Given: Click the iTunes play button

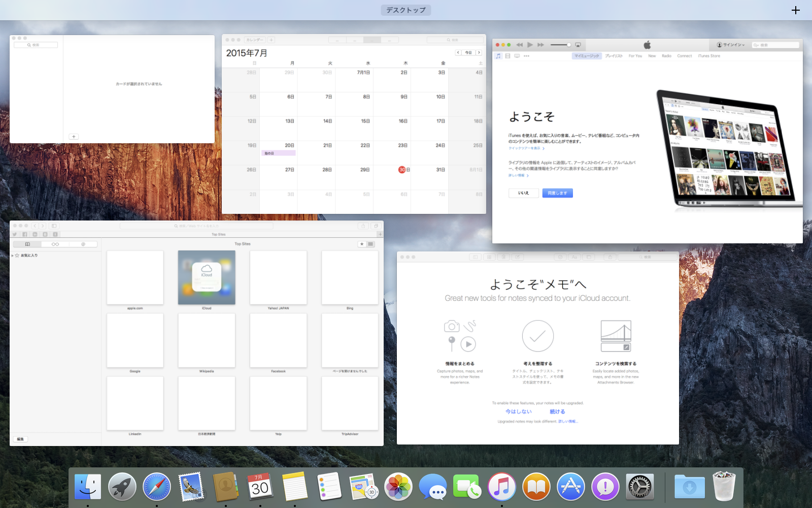Looking at the screenshot, I should pos(530,45).
